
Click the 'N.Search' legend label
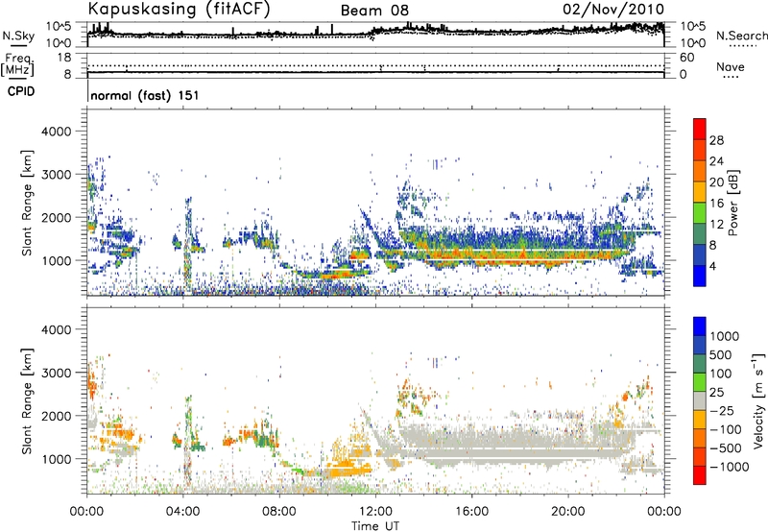[x=741, y=36]
